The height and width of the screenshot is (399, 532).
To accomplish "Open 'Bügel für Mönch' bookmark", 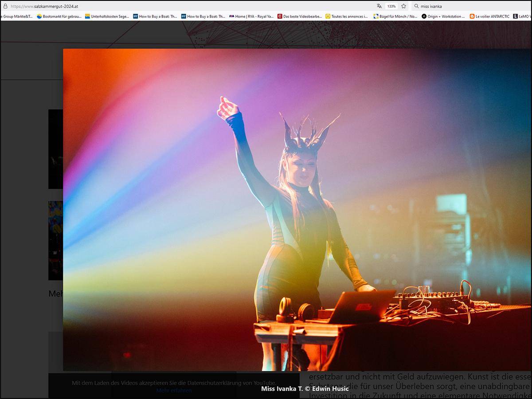I will (395, 16).
